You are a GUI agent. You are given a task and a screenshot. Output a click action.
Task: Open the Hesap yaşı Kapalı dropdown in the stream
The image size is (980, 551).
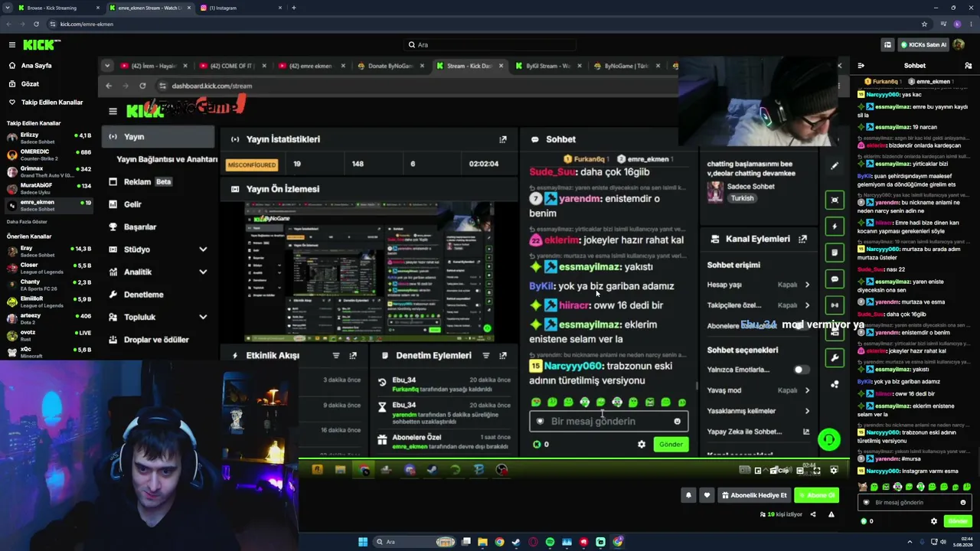click(x=793, y=285)
